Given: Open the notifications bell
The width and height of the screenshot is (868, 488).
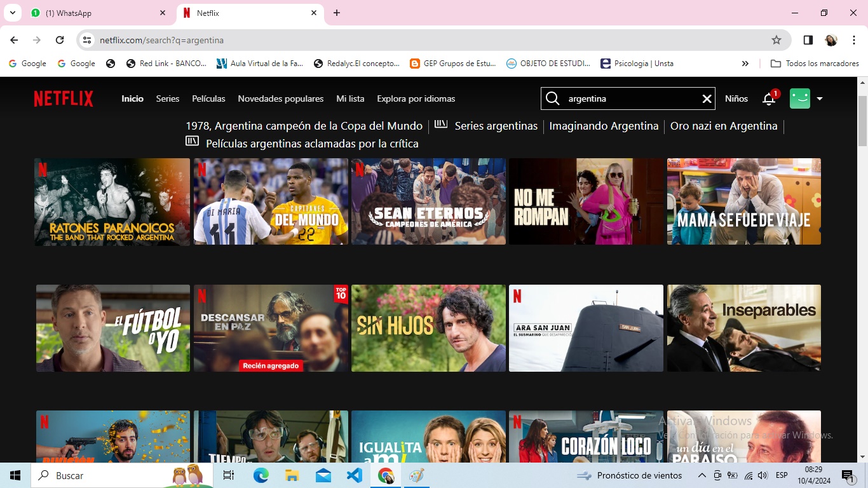Looking at the screenshot, I should [769, 98].
